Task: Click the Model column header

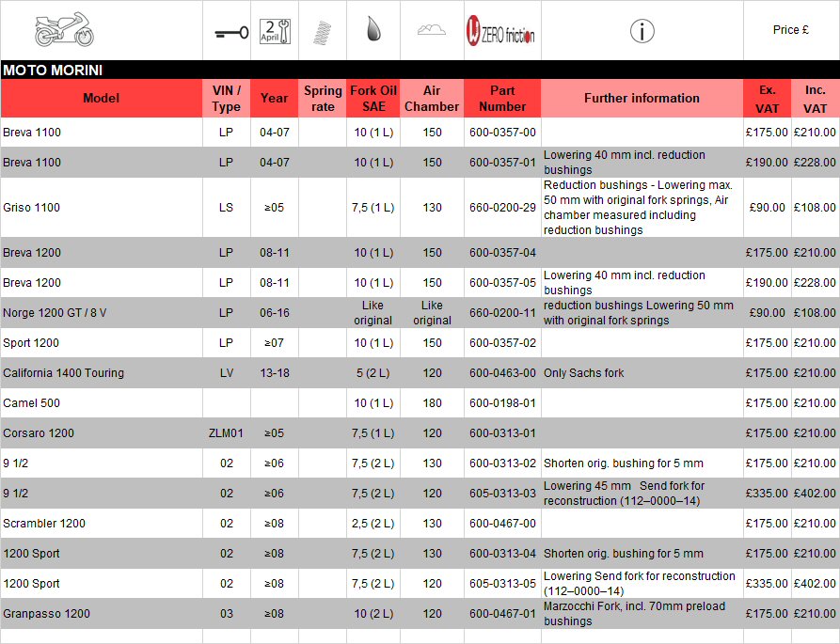Action: pos(102,98)
